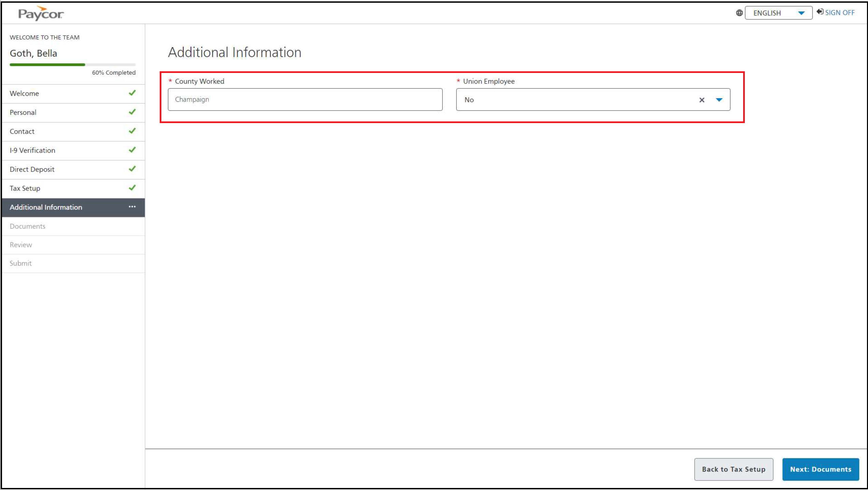Clear the Union Employee selection with X
This screenshot has height=490, width=868.
[701, 100]
